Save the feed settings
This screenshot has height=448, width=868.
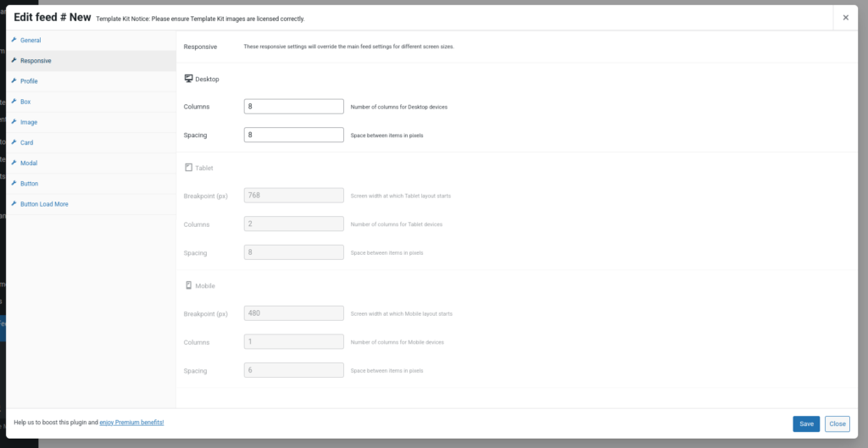[805, 423]
